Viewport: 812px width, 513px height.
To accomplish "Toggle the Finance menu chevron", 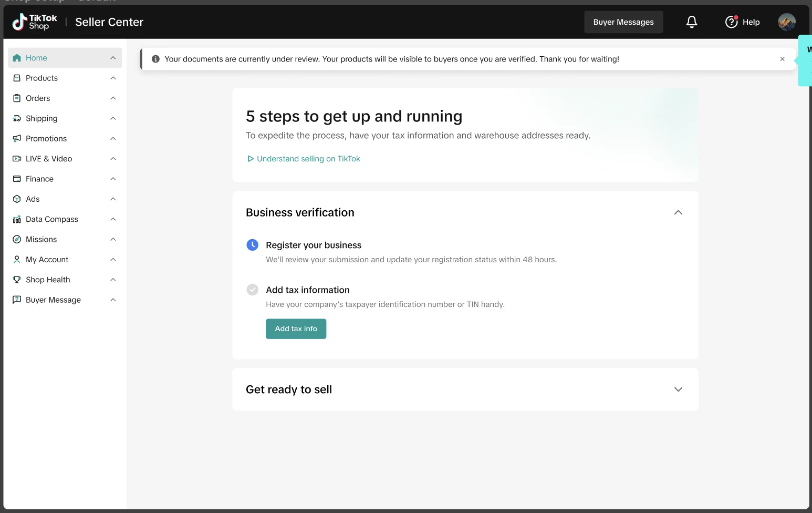I will click(113, 179).
